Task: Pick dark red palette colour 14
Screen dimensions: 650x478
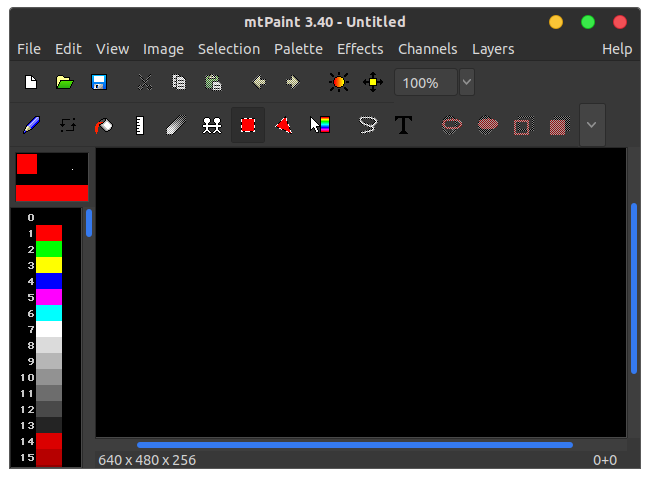Action: tap(49, 441)
